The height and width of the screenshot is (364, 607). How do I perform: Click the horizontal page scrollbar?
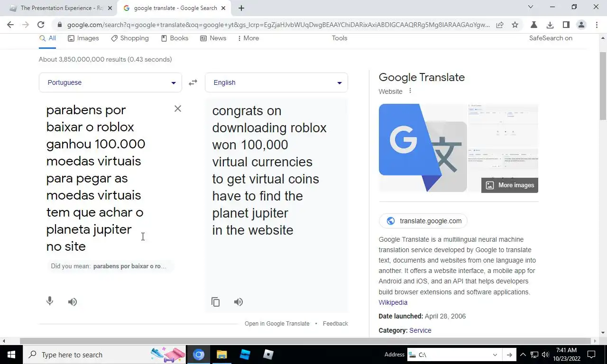click(306, 341)
